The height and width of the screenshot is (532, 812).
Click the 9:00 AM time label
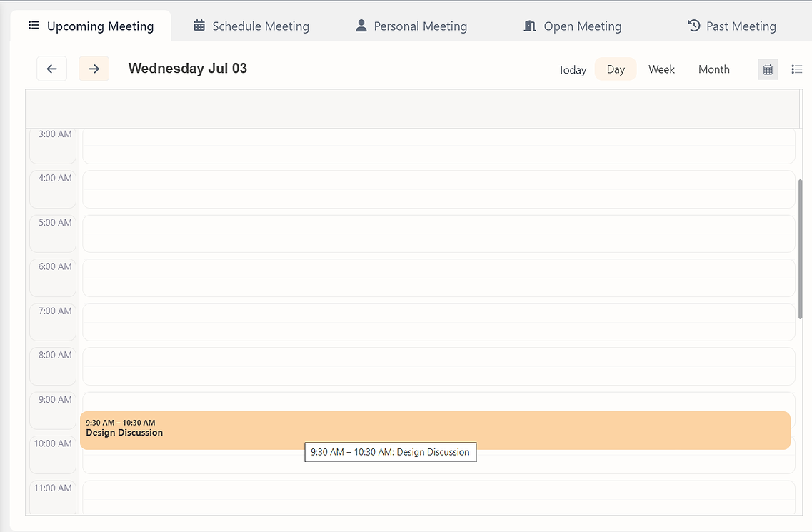pyautogui.click(x=55, y=399)
